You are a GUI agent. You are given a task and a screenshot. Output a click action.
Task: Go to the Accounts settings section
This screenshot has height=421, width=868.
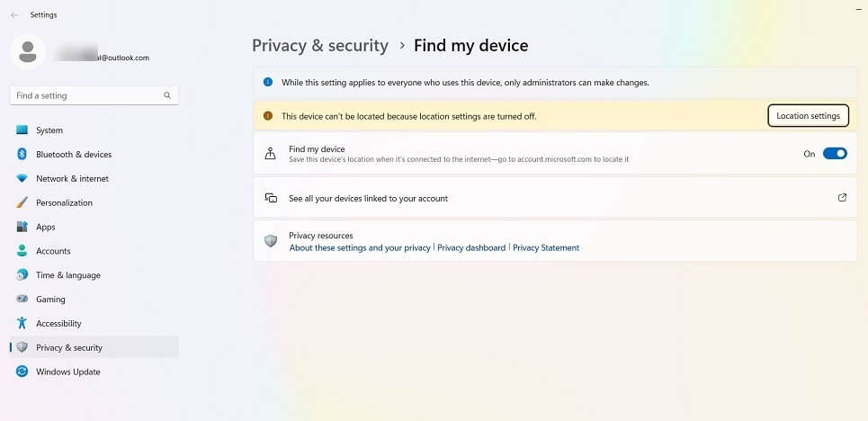click(x=53, y=251)
